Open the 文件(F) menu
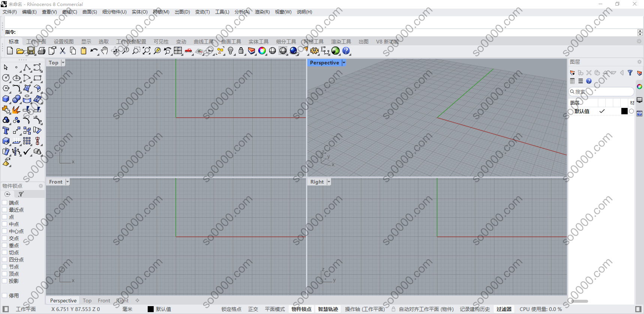This screenshot has width=644, height=314. 10,12
